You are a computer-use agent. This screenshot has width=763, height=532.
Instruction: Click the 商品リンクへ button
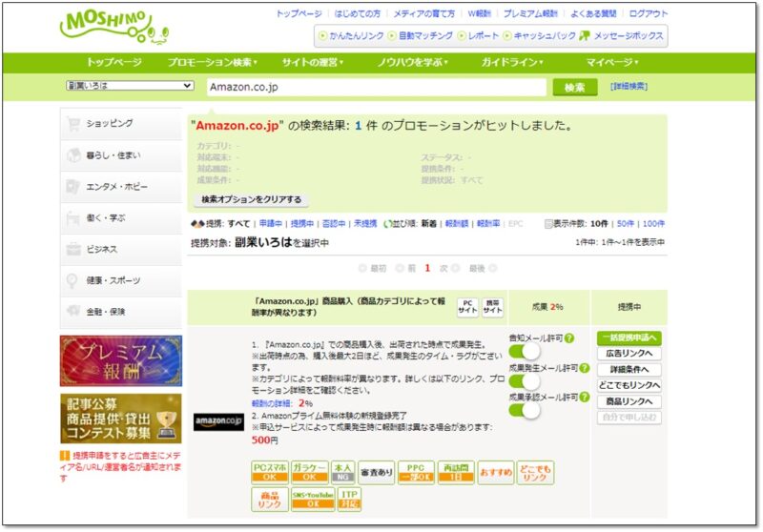(629, 401)
